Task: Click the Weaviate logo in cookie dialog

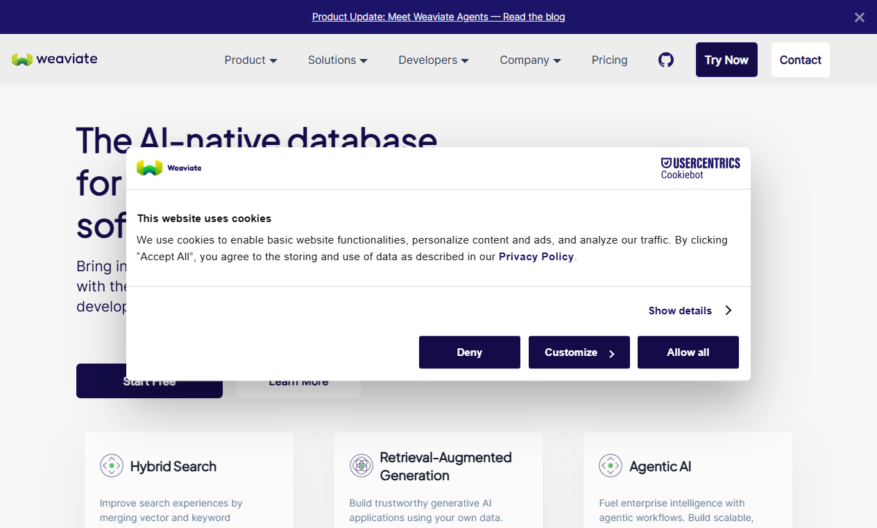Action: tap(169, 167)
